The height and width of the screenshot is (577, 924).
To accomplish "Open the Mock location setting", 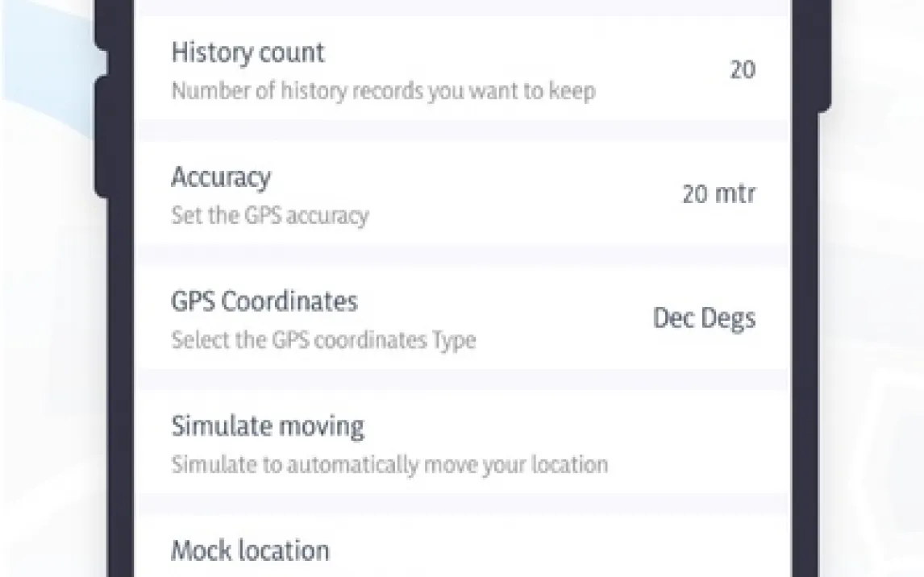I will pyautogui.click(x=250, y=550).
